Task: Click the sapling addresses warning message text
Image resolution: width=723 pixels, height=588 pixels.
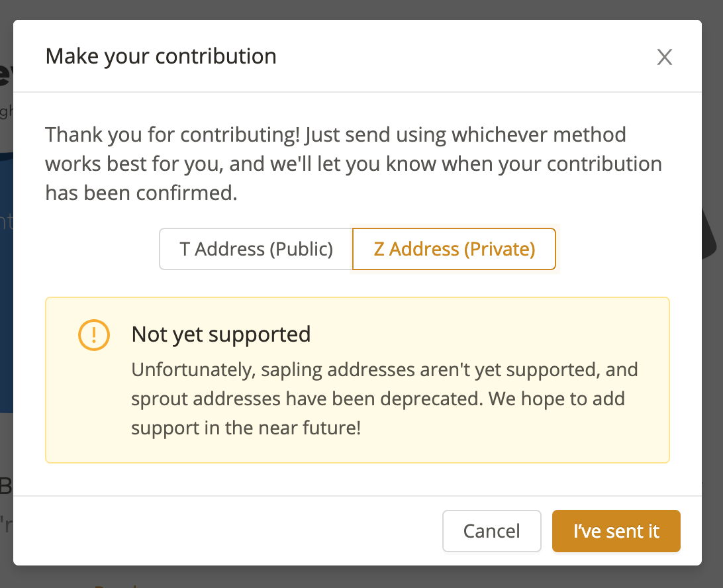Action: coord(384,399)
